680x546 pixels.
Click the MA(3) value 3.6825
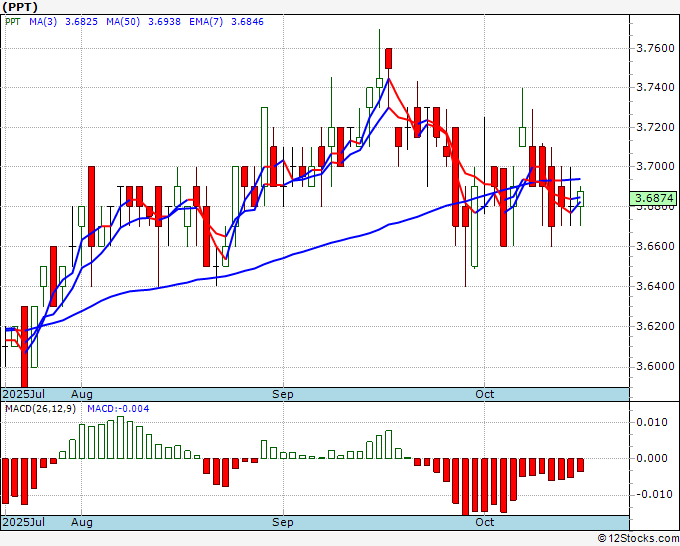coord(81,22)
